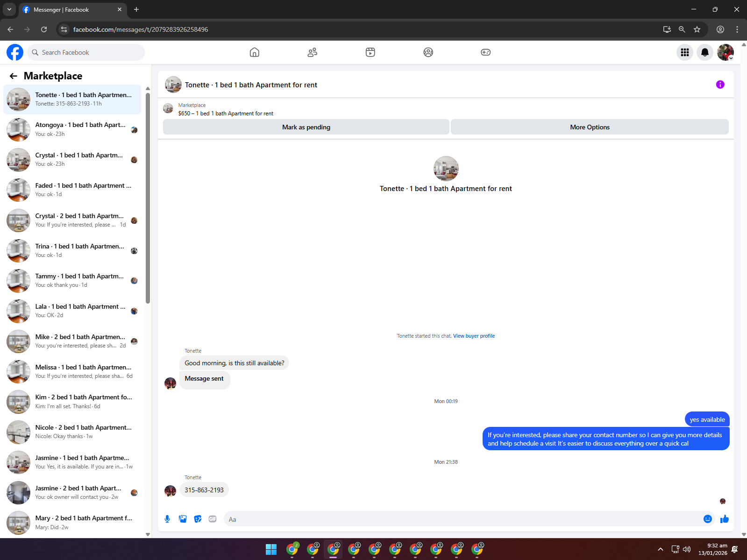Open the Kim chat row
Viewport: 747px width, 560px height.
pos(72,402)
